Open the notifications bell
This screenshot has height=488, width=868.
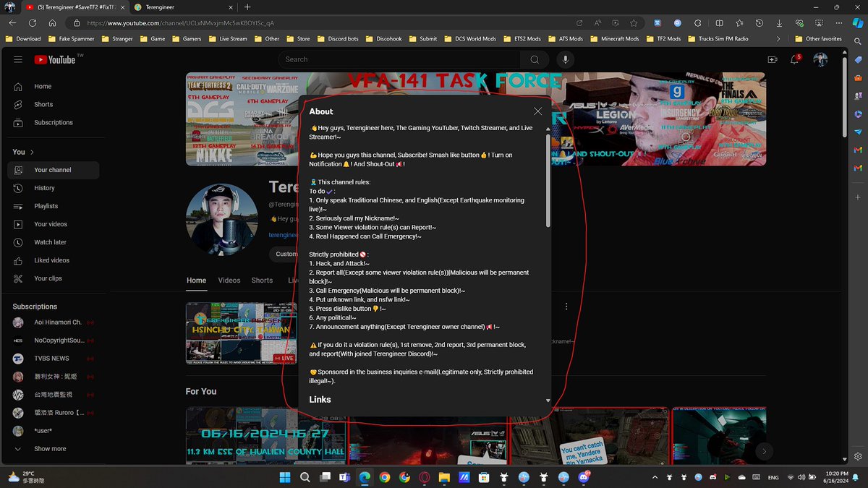[x=795, y=59]
